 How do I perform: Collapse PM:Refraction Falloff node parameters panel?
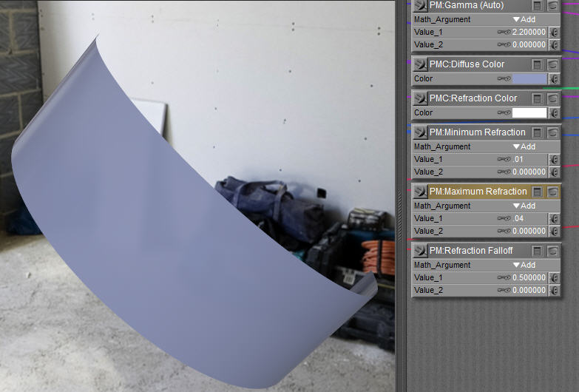[x=538, y=251]
